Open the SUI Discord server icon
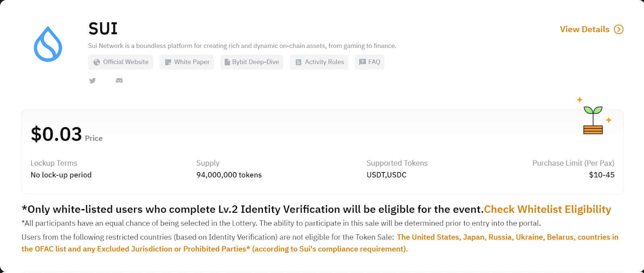 pos(119,80)
